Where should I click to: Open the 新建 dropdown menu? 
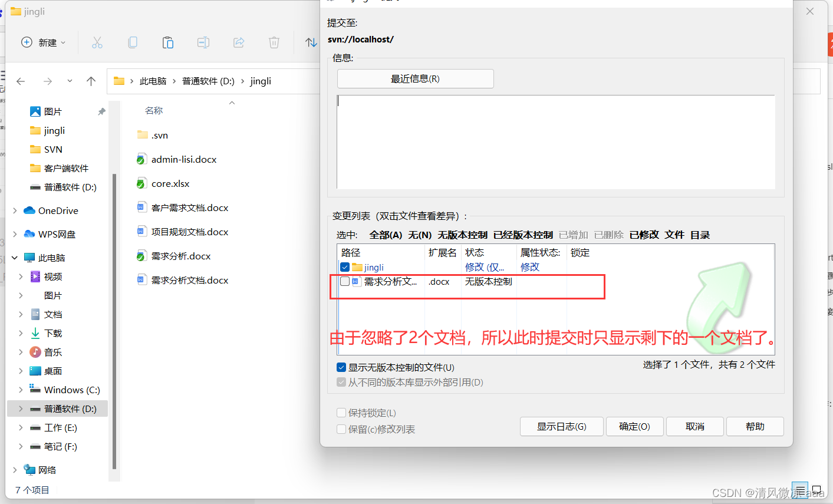point(44,42)
